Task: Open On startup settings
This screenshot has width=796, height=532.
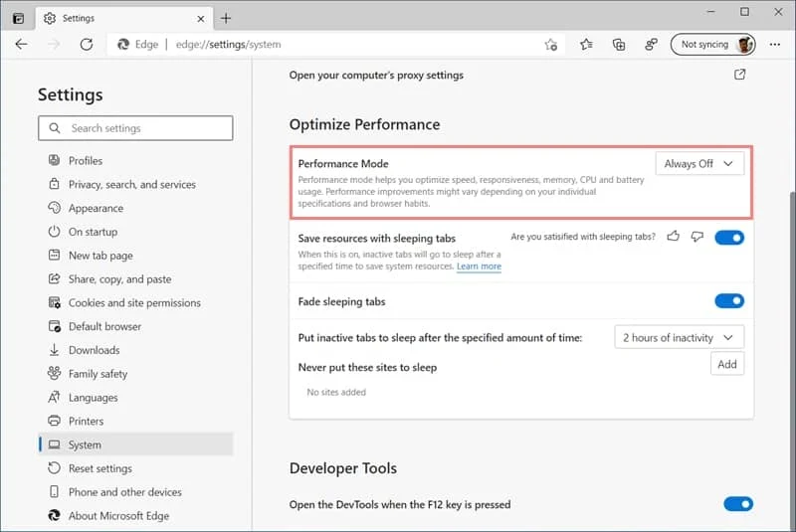Action: (x=135, y=232)
